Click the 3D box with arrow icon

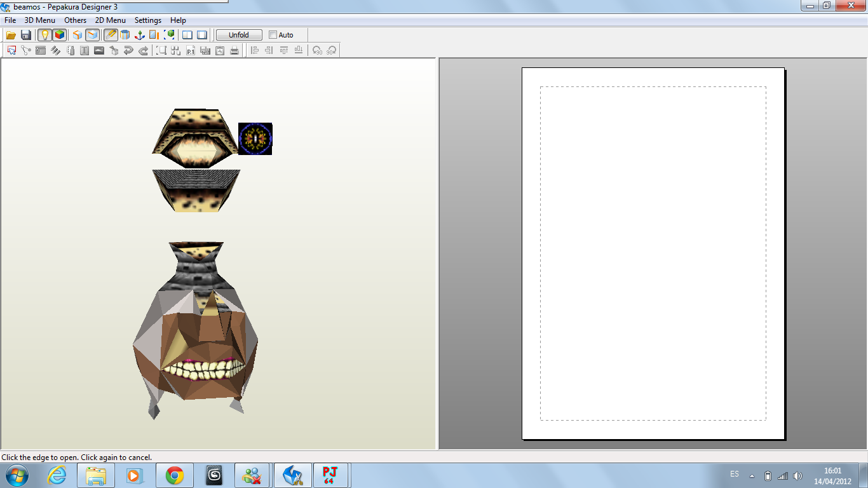click(114, 50)
